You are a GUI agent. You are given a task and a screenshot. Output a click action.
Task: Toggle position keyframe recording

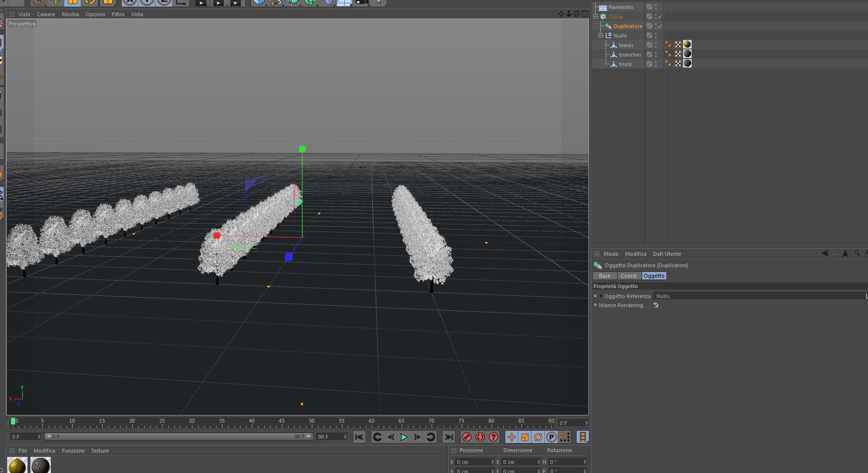pos(511,437)
